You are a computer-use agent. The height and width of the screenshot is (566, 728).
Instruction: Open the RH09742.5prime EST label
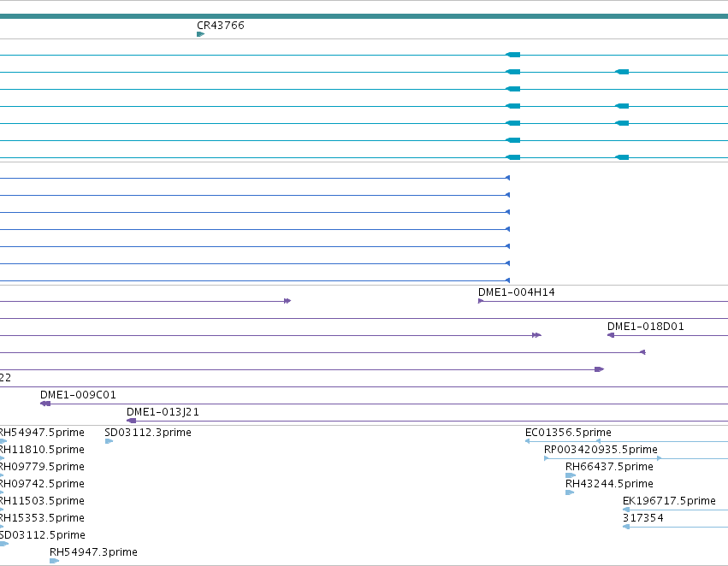pos(42,484)
